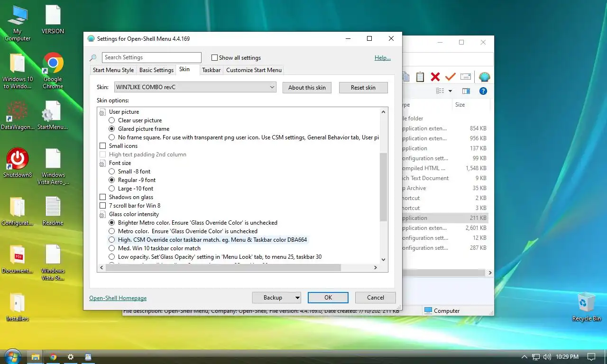The width and height of the screenshot is (607, 364).
Task: Open the notification center icon on the taskbar
Action: pos(591,357)
